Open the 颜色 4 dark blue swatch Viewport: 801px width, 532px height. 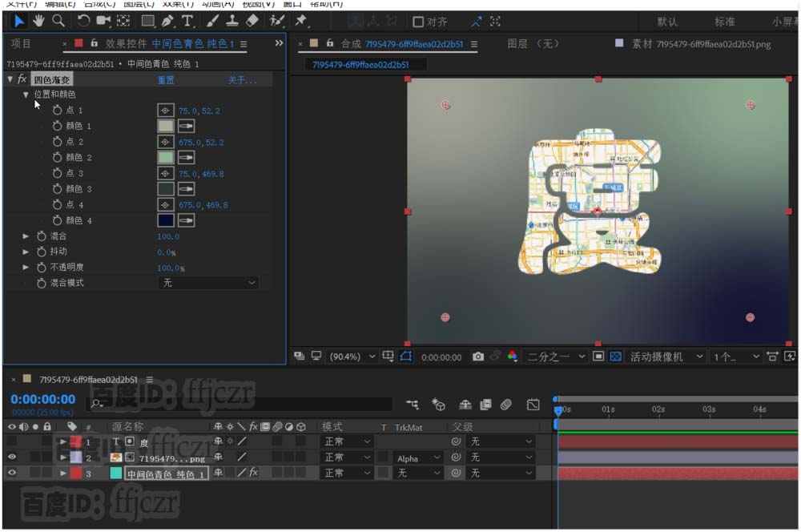pos(166,221)
